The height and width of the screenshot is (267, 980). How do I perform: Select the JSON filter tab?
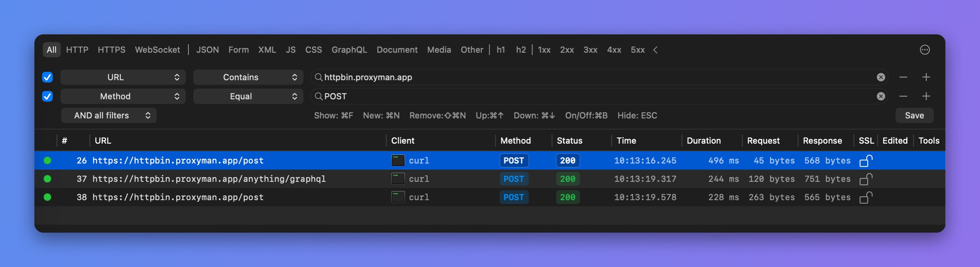click(208, 50)
